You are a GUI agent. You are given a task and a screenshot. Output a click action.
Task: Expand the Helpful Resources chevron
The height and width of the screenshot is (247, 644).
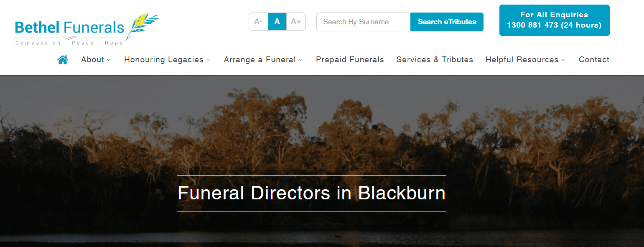point(563,60)
